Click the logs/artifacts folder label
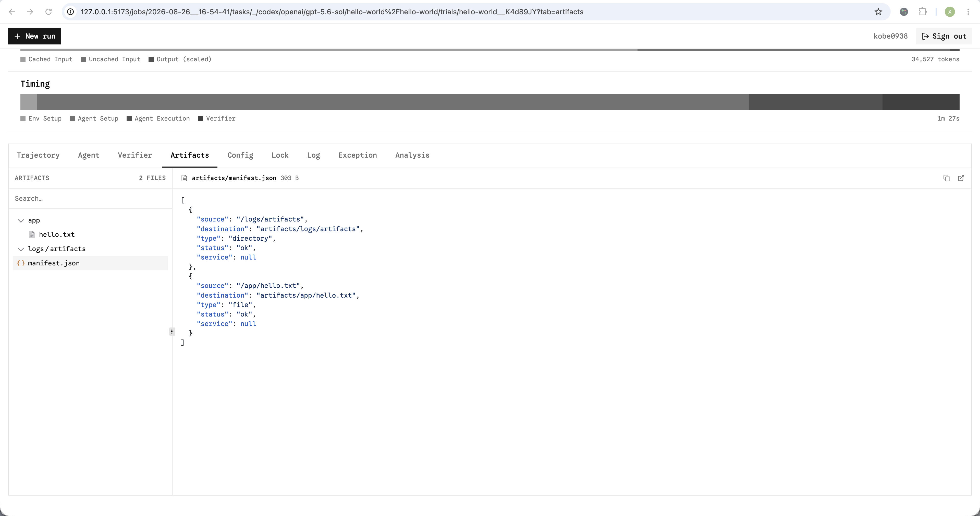The image size is (980, 516). [57, 249]
